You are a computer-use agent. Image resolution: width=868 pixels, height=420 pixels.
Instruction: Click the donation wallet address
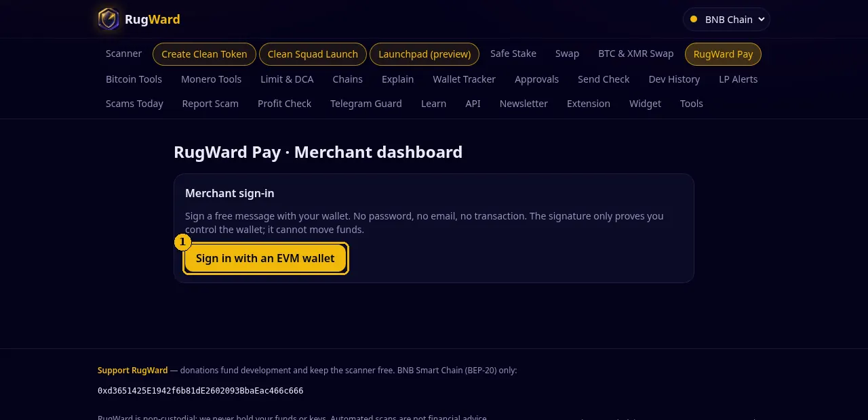tap(200, 391)
